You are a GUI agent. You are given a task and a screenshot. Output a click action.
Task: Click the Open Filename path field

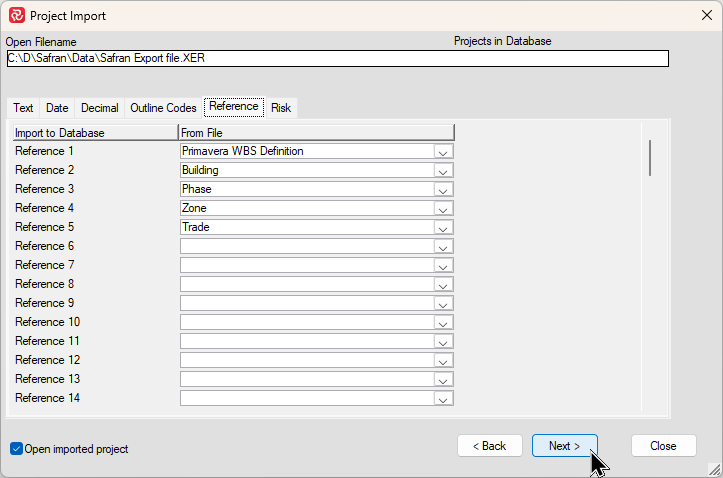coord(336,58)
